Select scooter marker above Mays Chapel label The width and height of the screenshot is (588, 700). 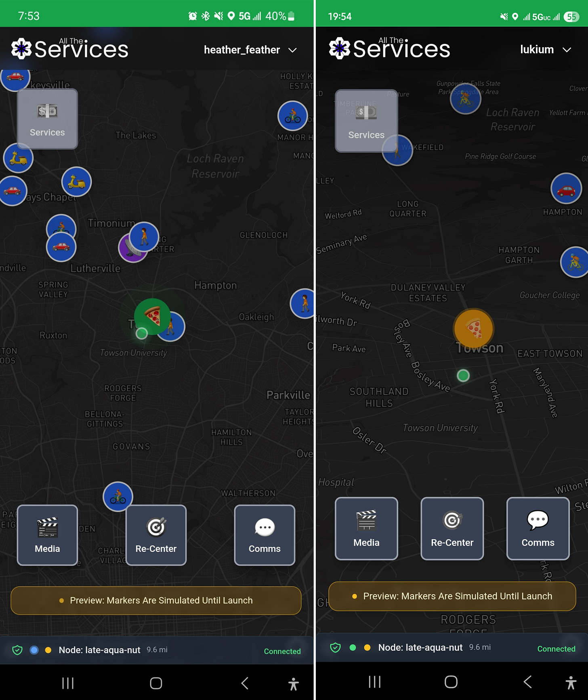pyautogui.click(x=77, y=182)
